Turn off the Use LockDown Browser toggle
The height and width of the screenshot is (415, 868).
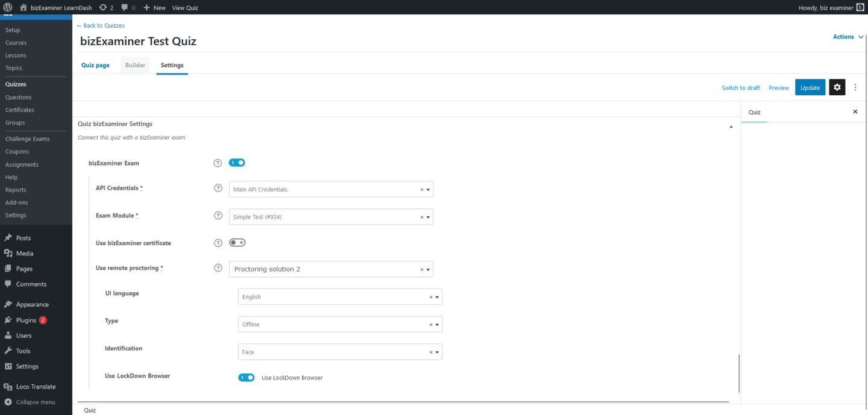point(247,377)
